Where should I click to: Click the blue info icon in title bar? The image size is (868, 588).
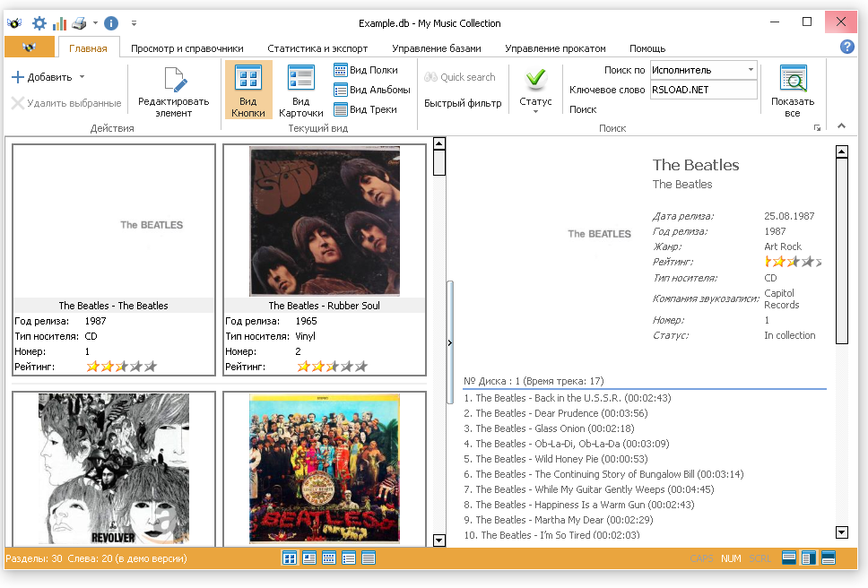click(111, 23)
